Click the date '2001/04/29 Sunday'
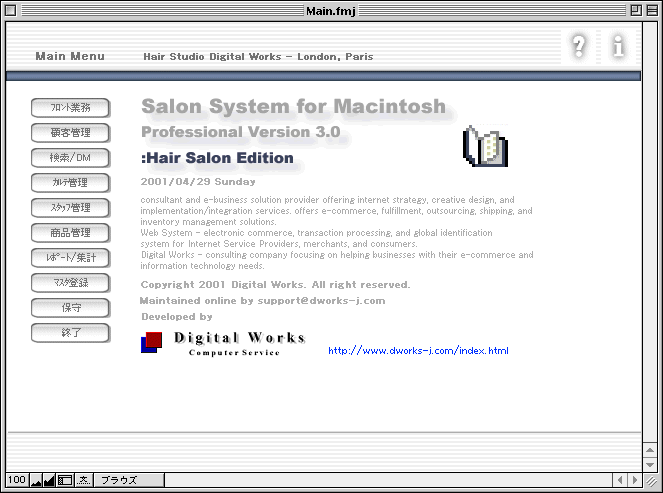Viewport: 663px width, 493px height. [198, 182]
